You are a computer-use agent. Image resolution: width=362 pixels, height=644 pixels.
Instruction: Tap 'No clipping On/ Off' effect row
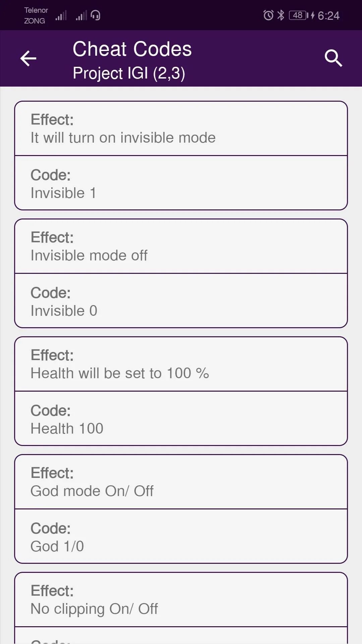click(181, 600)
